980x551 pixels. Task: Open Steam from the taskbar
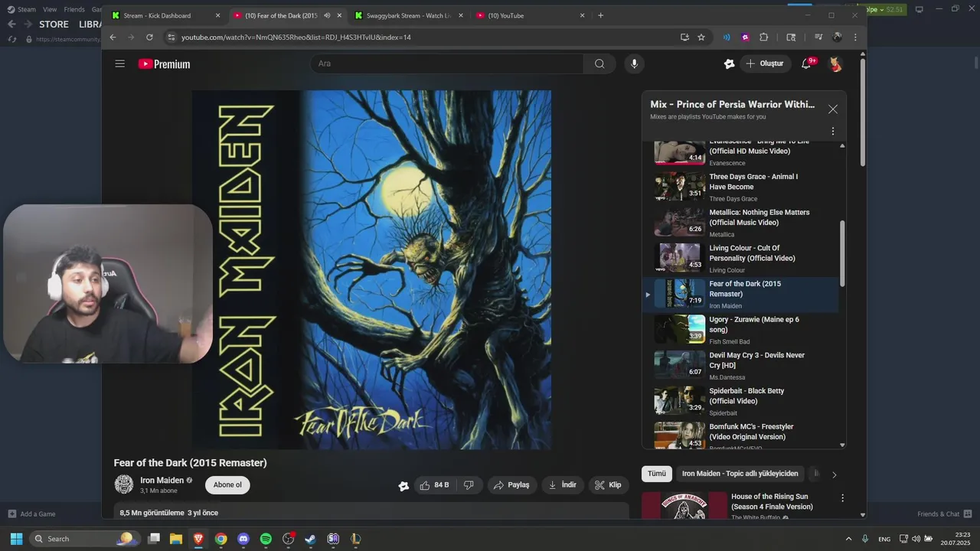tap(310, 539)
